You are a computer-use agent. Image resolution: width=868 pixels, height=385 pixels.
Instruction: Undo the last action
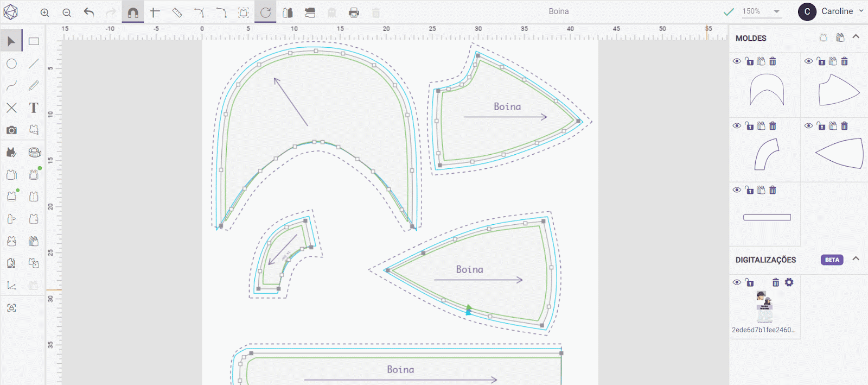89,12
